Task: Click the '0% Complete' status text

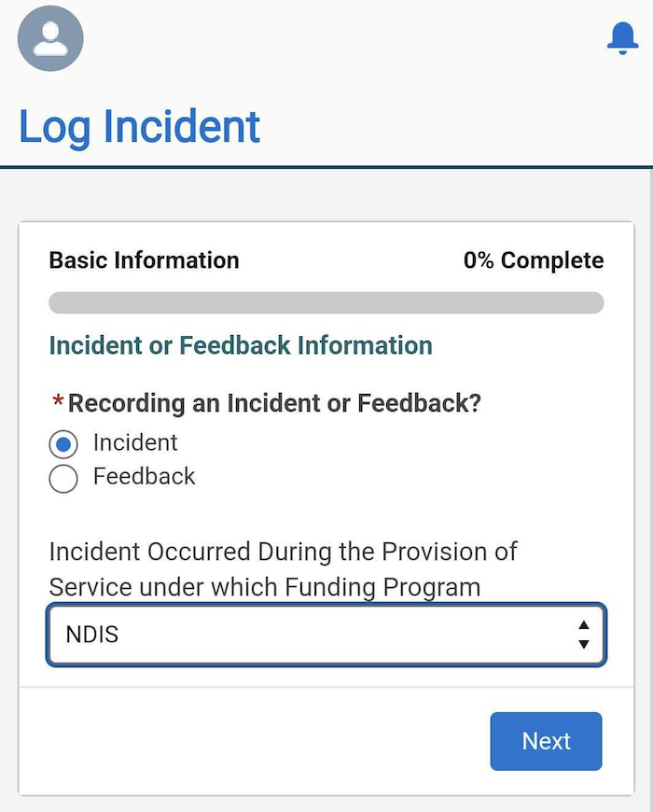Action: 534,260
